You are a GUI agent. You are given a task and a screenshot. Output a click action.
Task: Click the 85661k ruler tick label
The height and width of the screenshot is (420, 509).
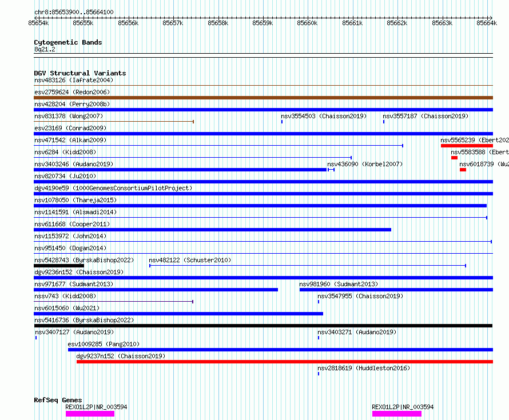[352, 23]
